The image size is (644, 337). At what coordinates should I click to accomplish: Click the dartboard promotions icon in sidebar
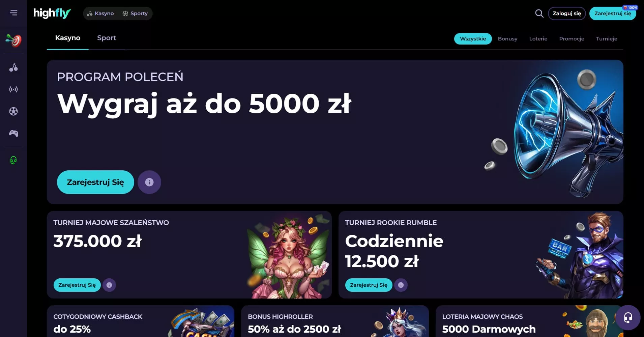pyautogui.click(x=13, y=40)
